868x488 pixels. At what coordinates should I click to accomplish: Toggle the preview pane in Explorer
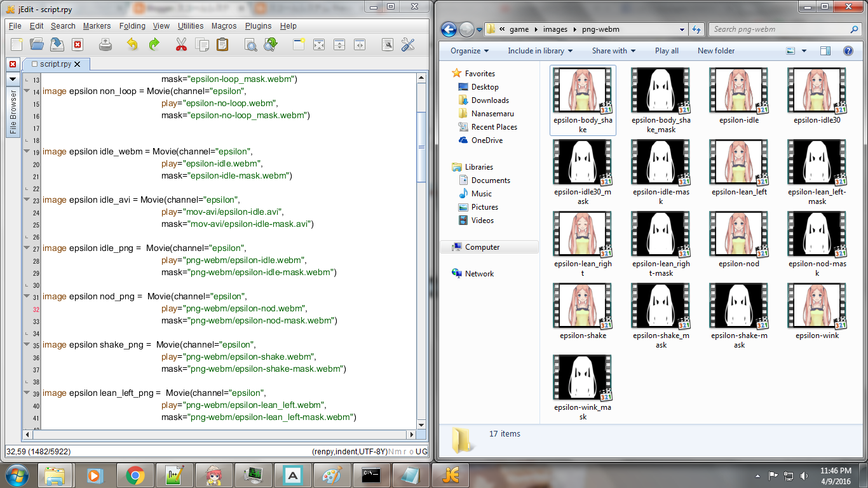(x=826, y=51)
